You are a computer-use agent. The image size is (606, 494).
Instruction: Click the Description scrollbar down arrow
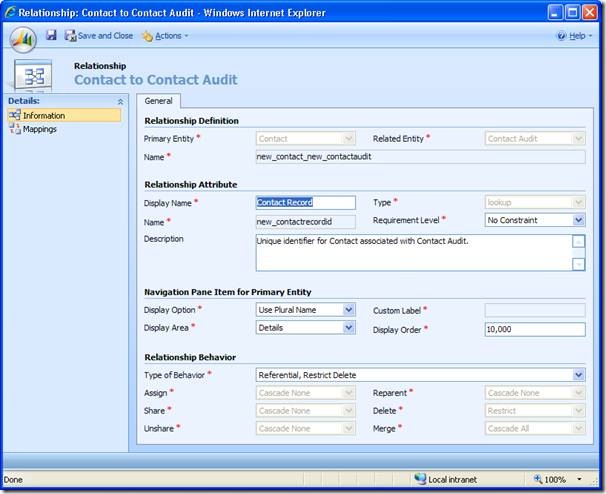click(x=578, y=264)
